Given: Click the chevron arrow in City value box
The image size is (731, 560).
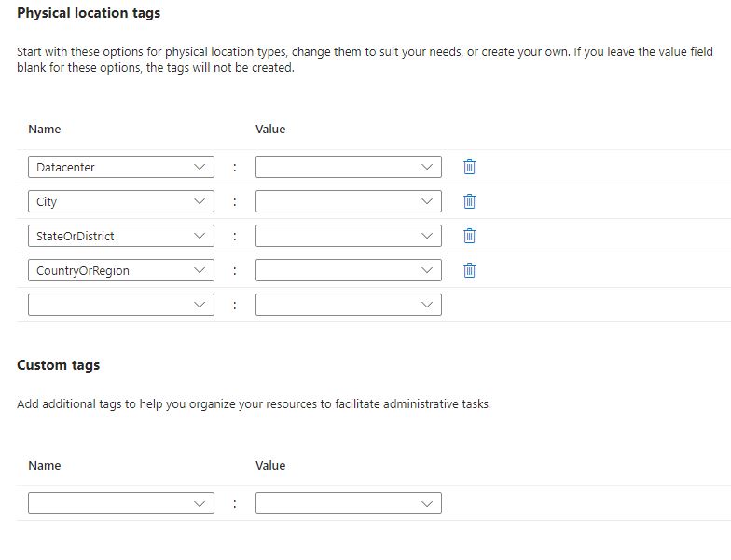Looking at the screenshot, I should coord(427,201).
